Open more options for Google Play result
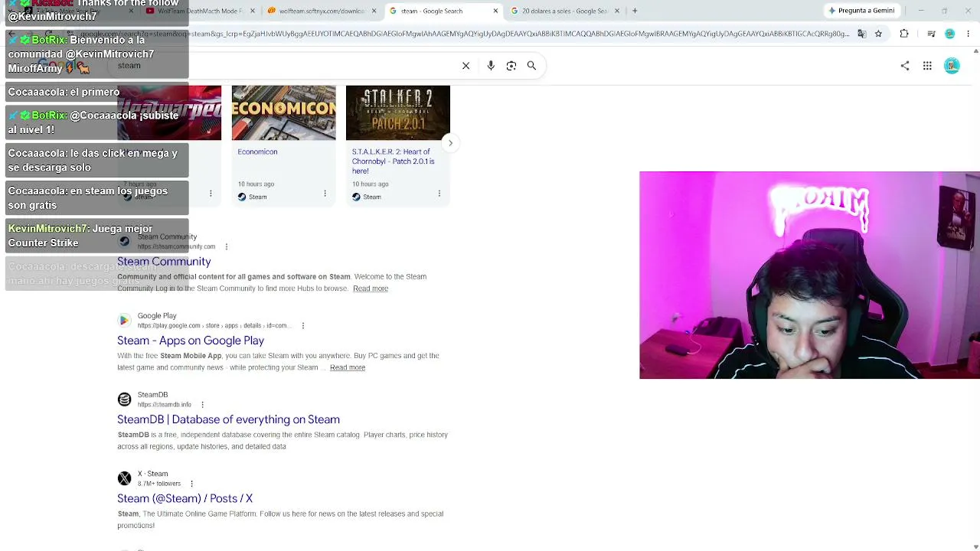980x551 pixels. [x=303, y=326]
